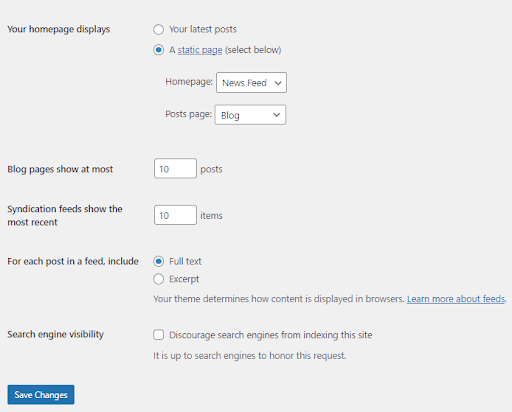Choose the "Excerpt" feed radio option
The width and height of the screenshot is (512, 412).
coord(158,279)
